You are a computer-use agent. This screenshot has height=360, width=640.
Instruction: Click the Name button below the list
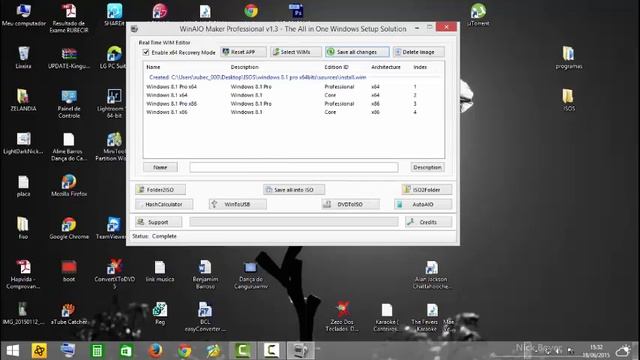tap(160, 167)
